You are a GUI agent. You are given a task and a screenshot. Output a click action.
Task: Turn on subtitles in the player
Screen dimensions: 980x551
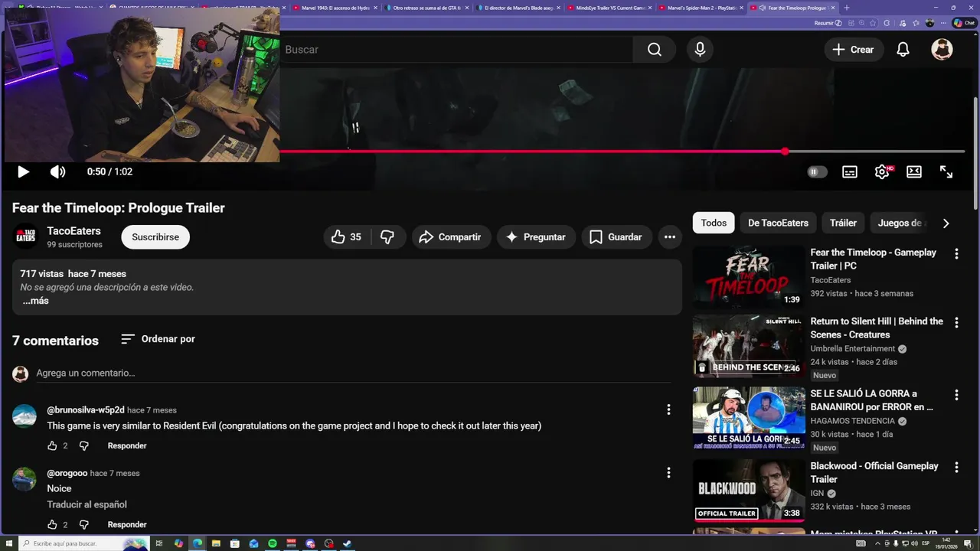(850, 172)
